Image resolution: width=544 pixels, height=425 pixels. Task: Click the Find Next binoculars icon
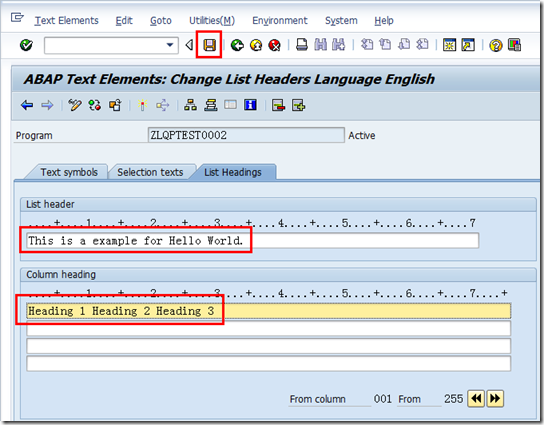(339, 45)
